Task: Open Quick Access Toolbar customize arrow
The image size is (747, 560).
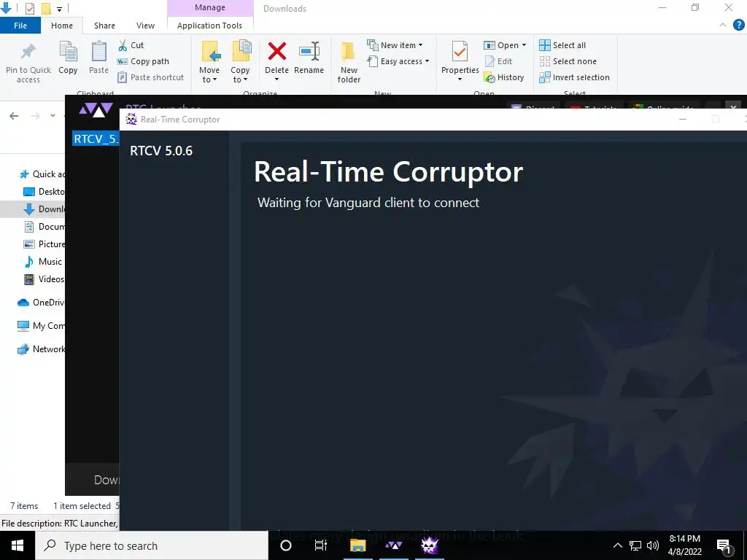Action: [x=60, y=9]
